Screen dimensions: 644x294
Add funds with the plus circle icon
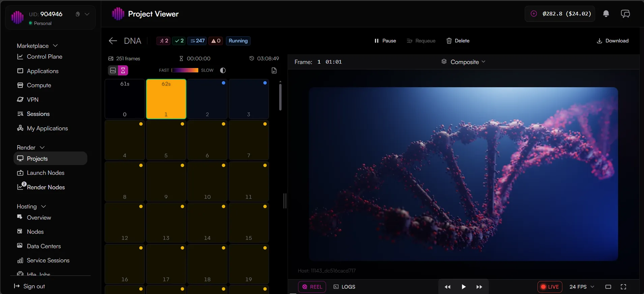point(534,14)
